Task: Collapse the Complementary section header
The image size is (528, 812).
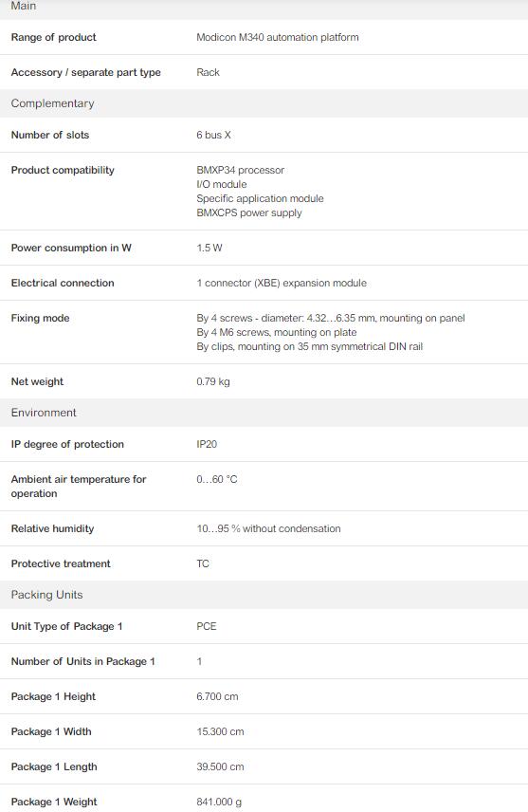Action: click(264, 103)
